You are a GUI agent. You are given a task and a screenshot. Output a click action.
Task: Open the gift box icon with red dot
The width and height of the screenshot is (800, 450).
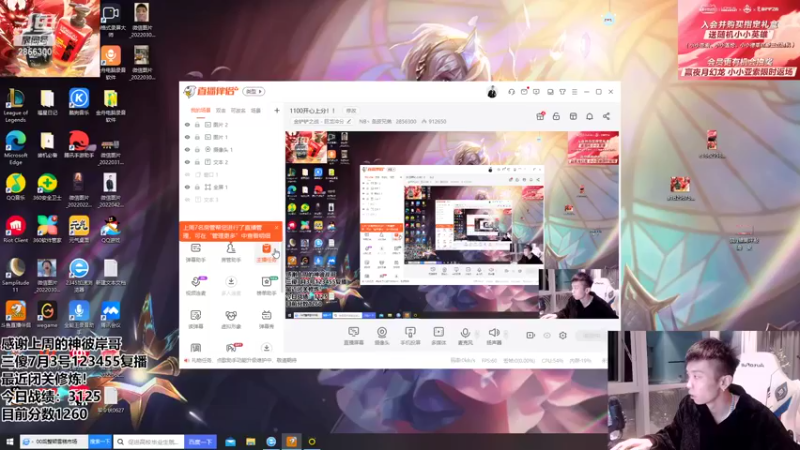click(x=540, y=116)
